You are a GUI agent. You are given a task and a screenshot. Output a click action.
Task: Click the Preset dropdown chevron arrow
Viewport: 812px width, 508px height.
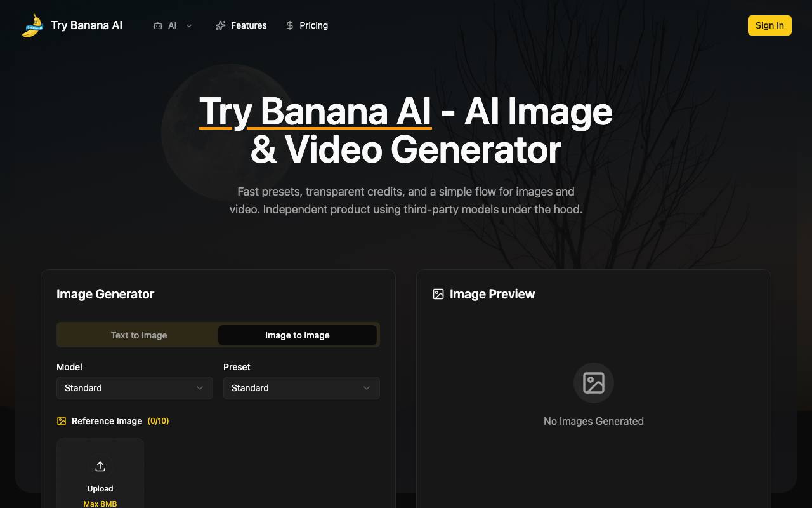click(x=367, y=388)
